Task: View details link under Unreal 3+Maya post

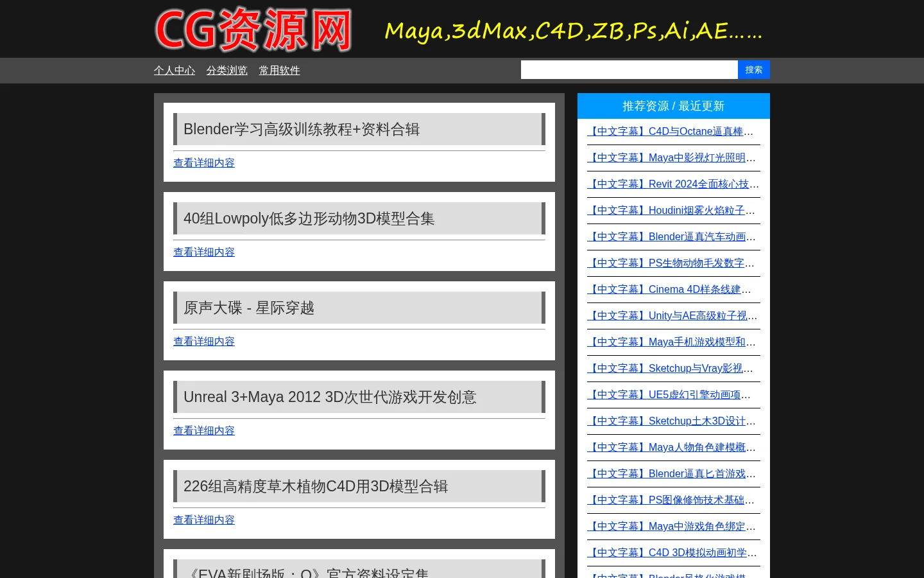Action: 204,431
